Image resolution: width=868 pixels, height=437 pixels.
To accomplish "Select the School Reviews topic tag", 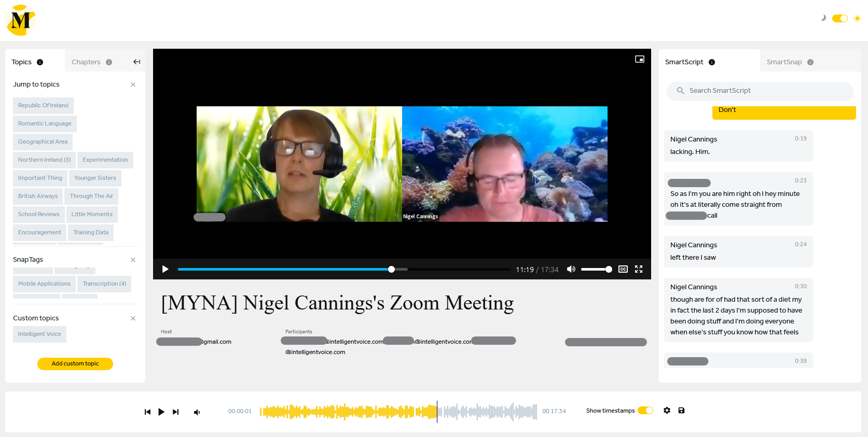I will point(38,214).
